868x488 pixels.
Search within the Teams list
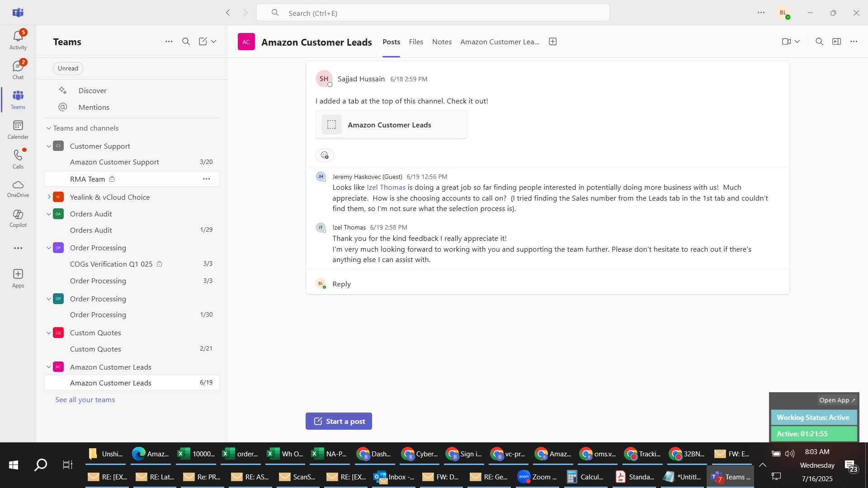[x=186, y=42]
